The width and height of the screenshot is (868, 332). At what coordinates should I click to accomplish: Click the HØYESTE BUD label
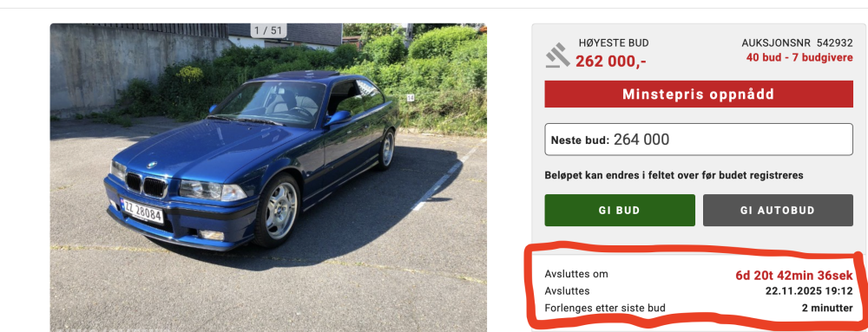pos(614,43)
